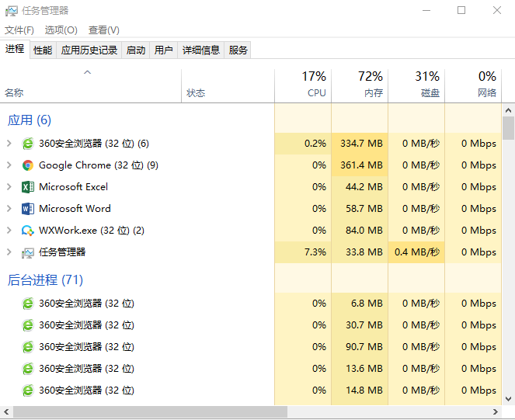Switch to the 启动 tab
The height and width of the screenshot is (420, 515).
(x=136, y=50)
